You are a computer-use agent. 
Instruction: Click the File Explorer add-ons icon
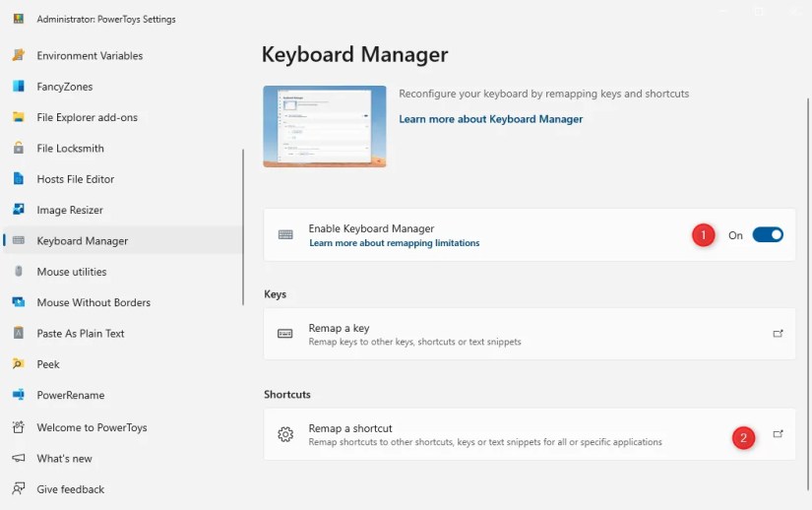pyautogui.click(x=18, y=117)
